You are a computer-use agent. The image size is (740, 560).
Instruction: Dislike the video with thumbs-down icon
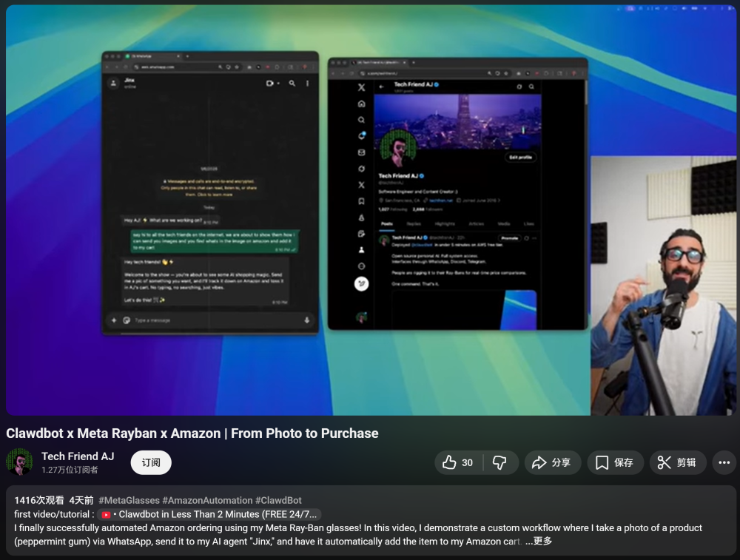coord(499,462)
